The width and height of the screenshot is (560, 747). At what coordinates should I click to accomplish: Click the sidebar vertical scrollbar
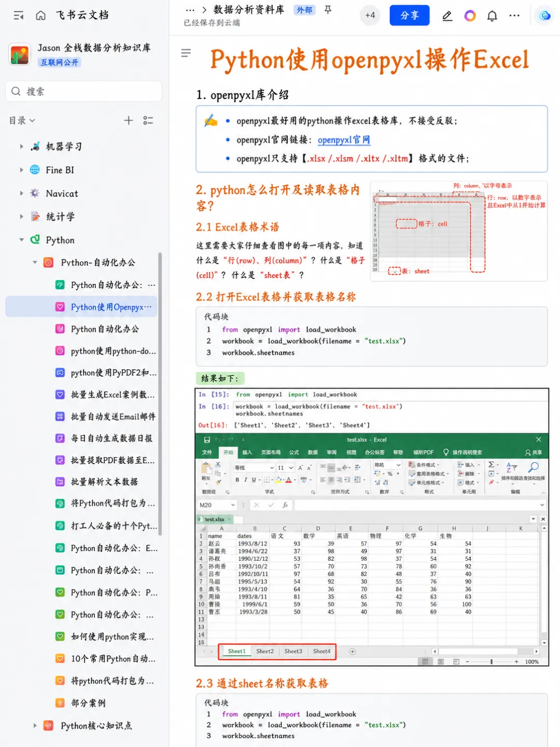click(x=160, y=394)
